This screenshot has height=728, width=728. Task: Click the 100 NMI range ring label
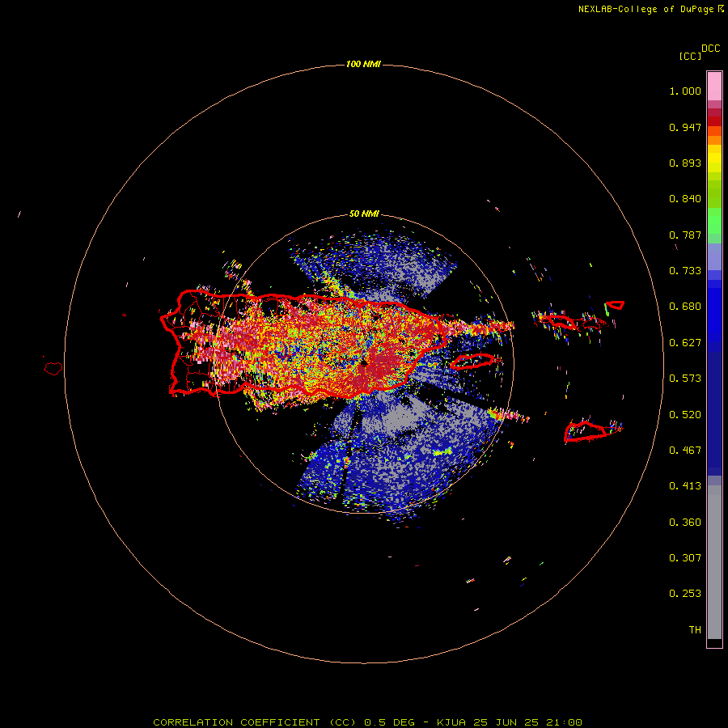(x=363, y=64)
